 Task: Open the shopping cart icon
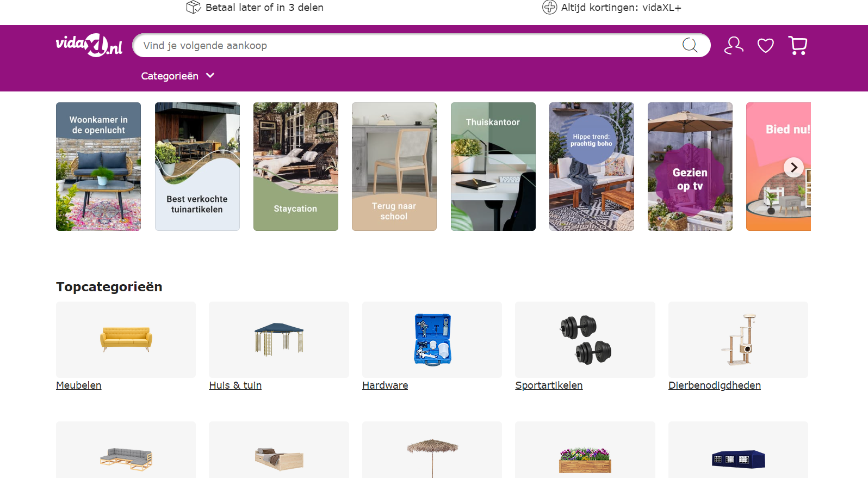(x=798, y=46)
